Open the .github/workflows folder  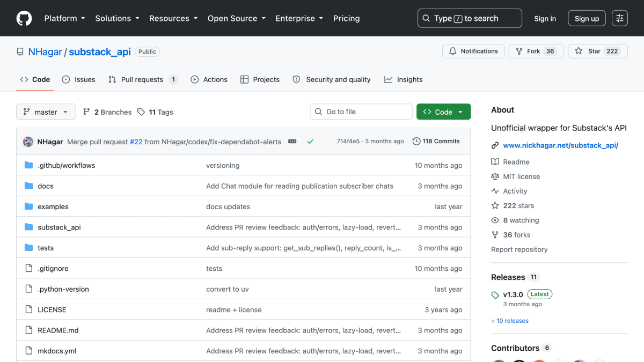point(66,166)
